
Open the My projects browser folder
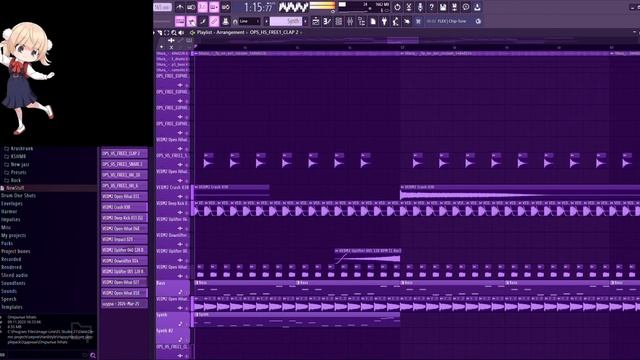pos(13,236)
